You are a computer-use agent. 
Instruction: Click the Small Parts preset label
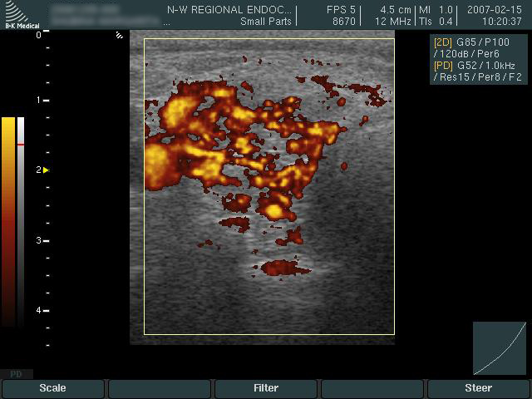(x=266, y=22)
